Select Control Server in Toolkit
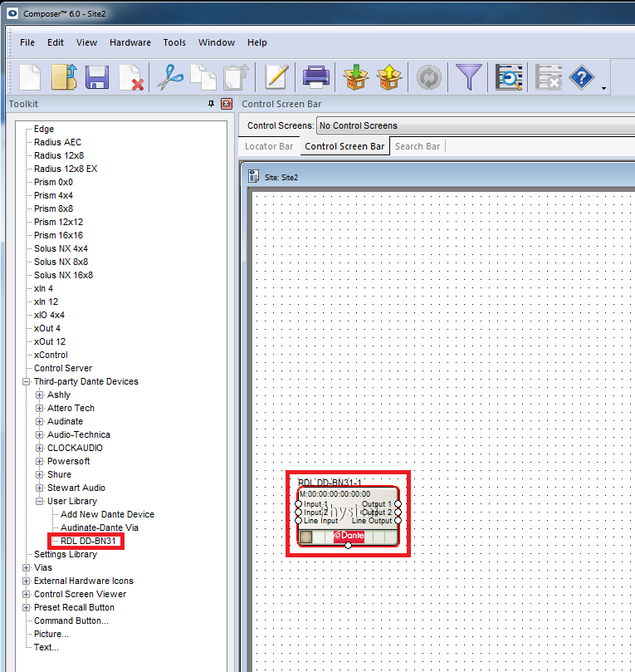 pyautogui.click(x=63, y=368)
